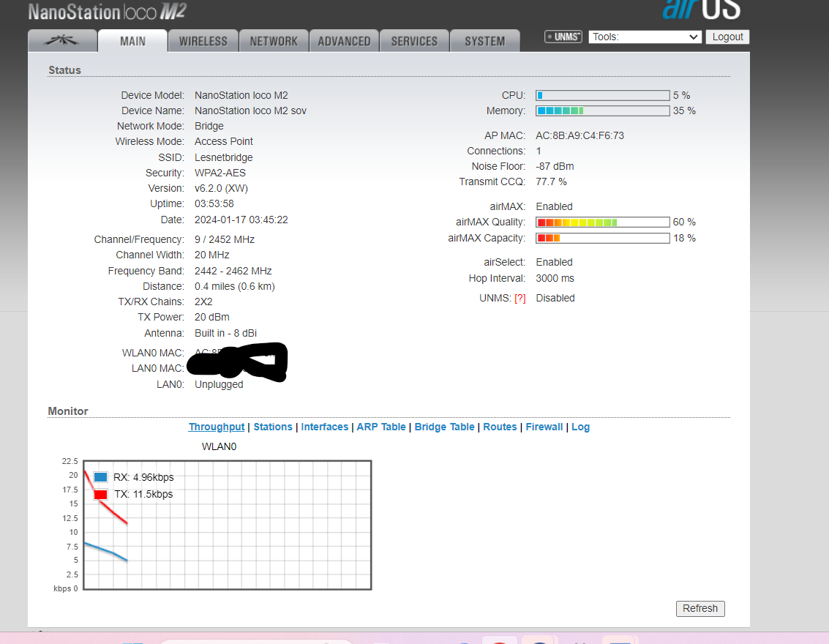Click the Monitor section heading
Screen dimensions: 829x644
pos(67,411)
